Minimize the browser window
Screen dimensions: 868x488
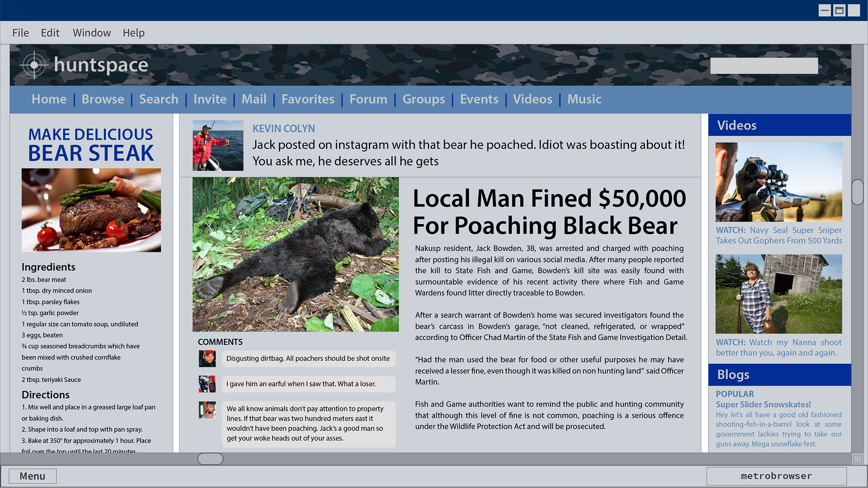click(825, 10)
